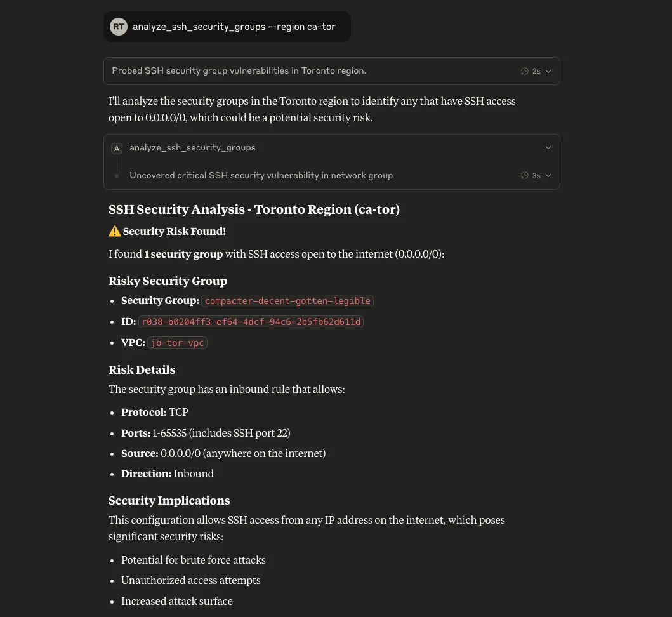Click the 'Risk Details' heading

(142, 369)
